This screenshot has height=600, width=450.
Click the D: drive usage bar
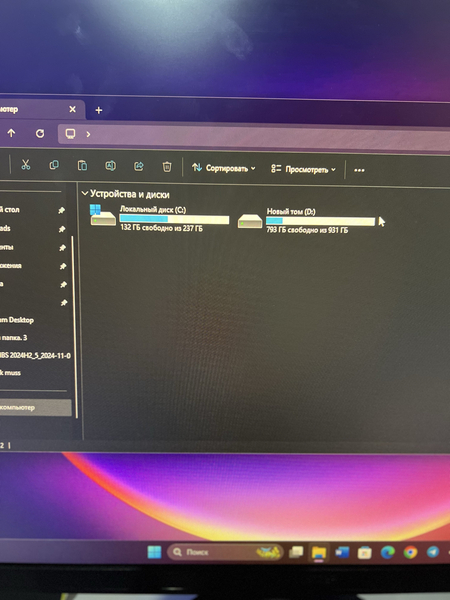320,221
